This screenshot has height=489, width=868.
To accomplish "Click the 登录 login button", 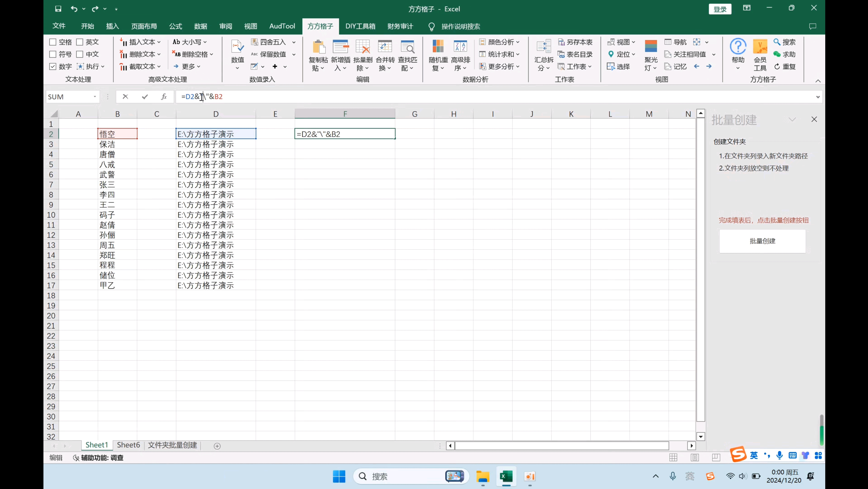I will pos(720,9).
